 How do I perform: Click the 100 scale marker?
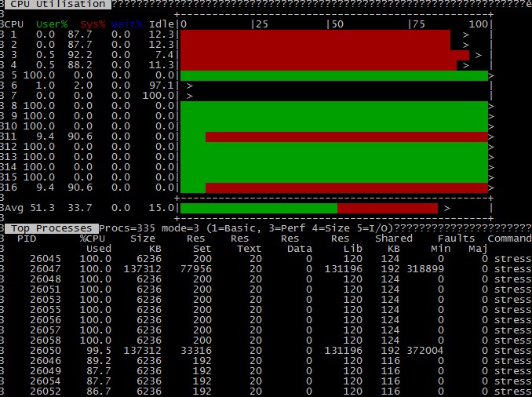click(x=479, y=24)
